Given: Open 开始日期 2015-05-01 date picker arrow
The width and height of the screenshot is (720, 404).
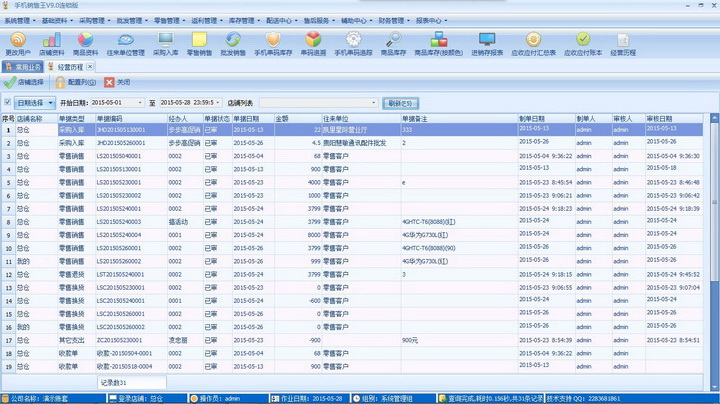Looking at the screenshot, I should coord(140,103).
